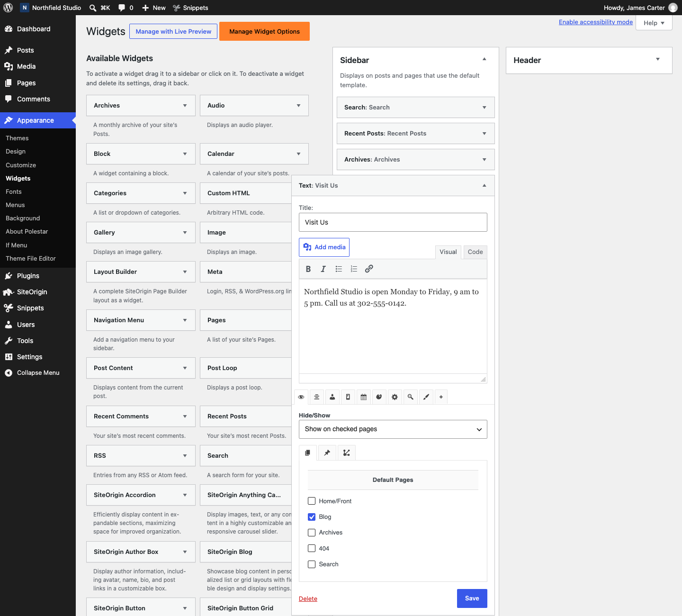Delete the Visit Us text widget
Viewport: 682px width, 616px height.
(308, 599)
